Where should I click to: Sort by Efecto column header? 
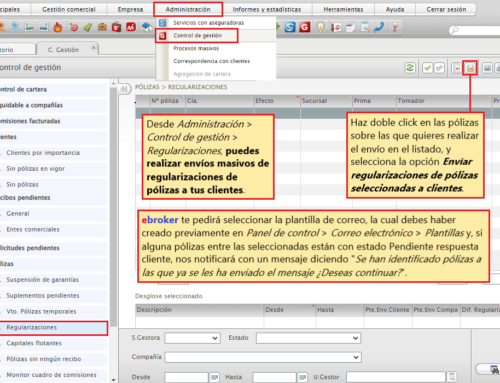pos(277,101)
